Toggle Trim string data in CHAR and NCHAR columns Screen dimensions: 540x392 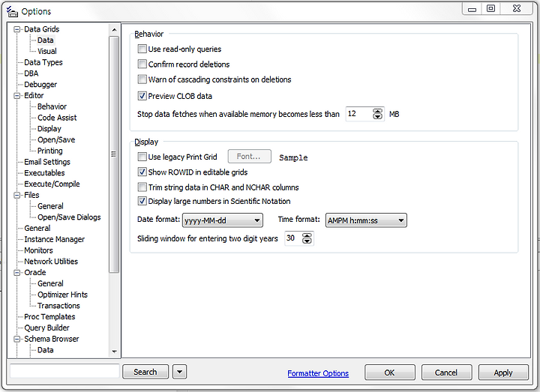pyautogui.click(x=142, y=187)
